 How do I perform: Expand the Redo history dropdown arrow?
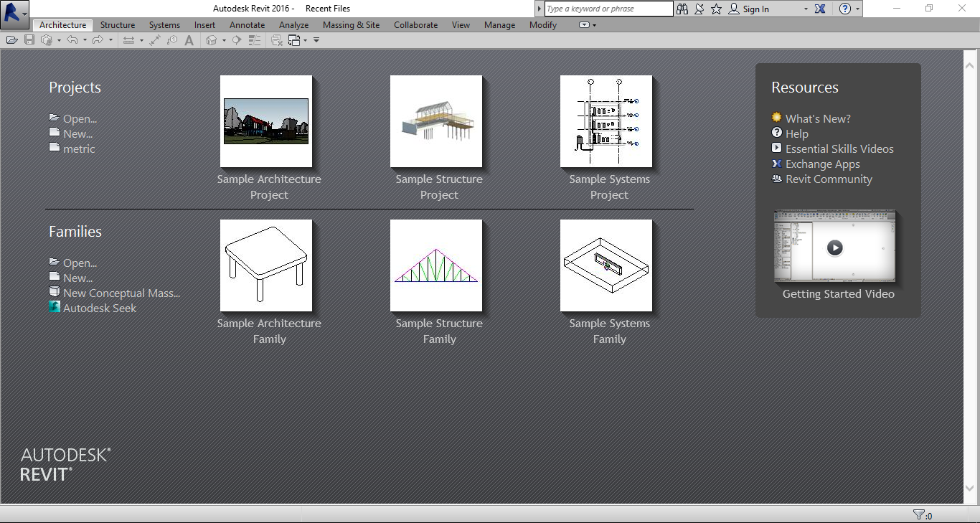(x=110, y=40)
